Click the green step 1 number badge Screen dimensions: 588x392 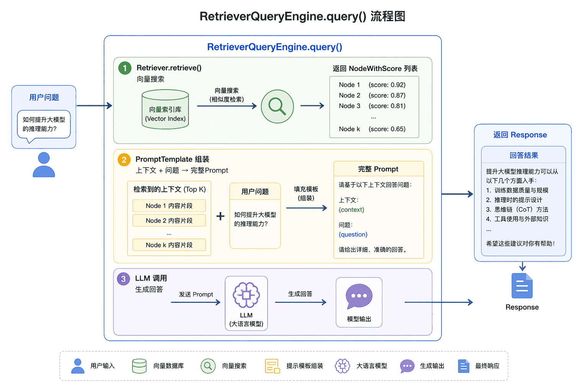pos(125,68)
